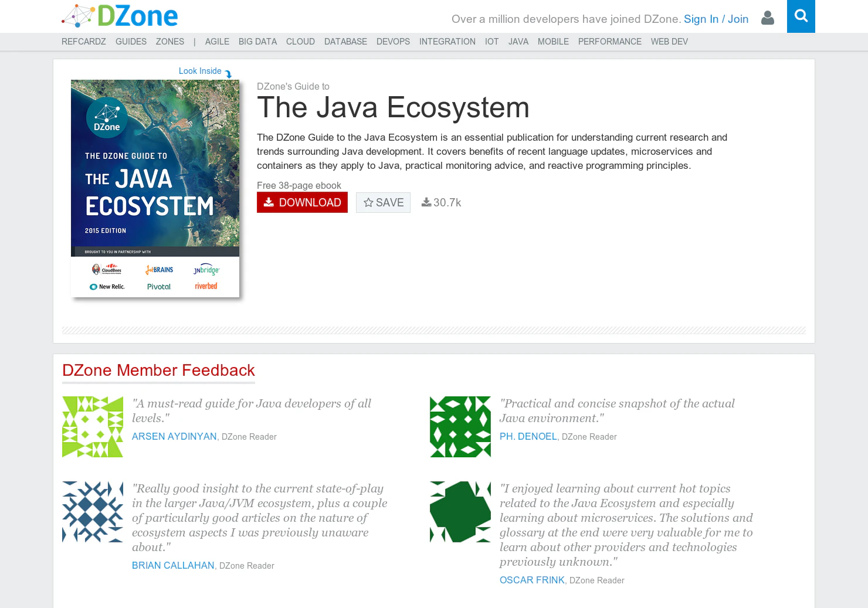
Task: Click Oscar Frink's dark green avatar
Action: point(460,512)
